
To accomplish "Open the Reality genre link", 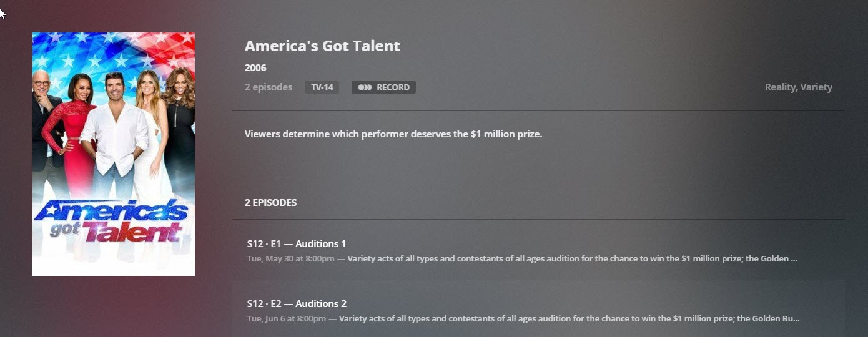I will pyautogui.click(x=780, y=87).
